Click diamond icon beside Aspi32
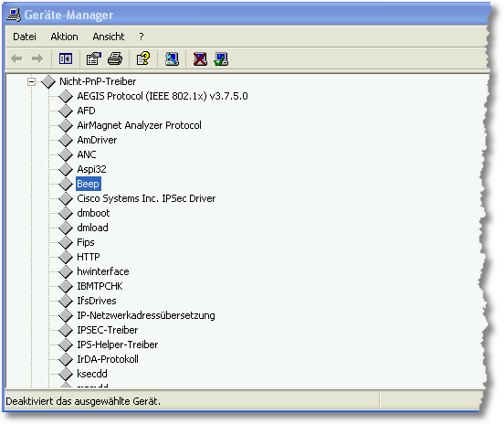This screenshot has height=424, width=504. click(x=66, y=169)
